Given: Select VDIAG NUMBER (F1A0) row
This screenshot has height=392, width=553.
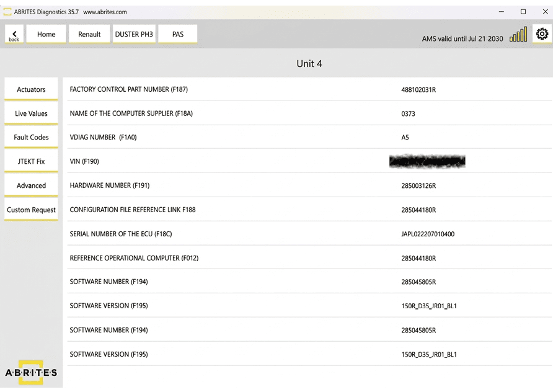Looking at the screenshot, I should click(x=309, y=137).
